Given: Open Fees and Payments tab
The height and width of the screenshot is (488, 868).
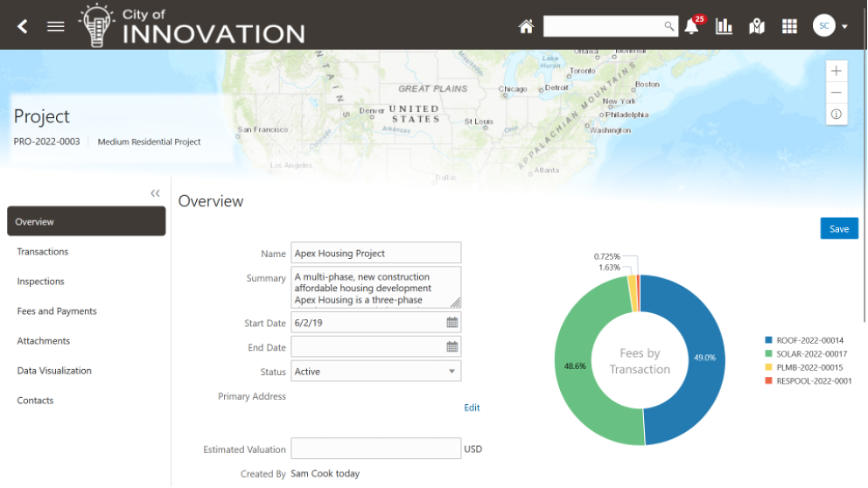Looking at the screenshot, I should tap(57, 311).
